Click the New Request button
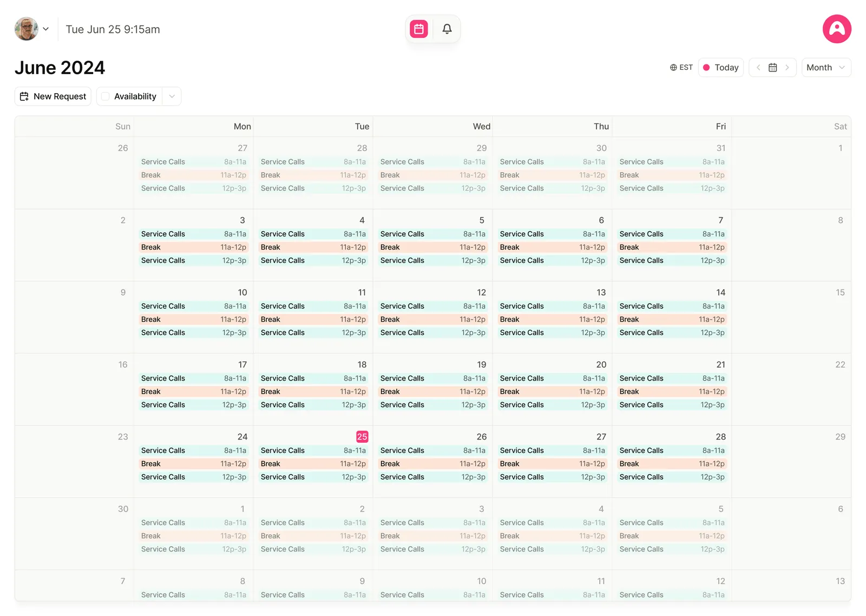 click(53, 96)
